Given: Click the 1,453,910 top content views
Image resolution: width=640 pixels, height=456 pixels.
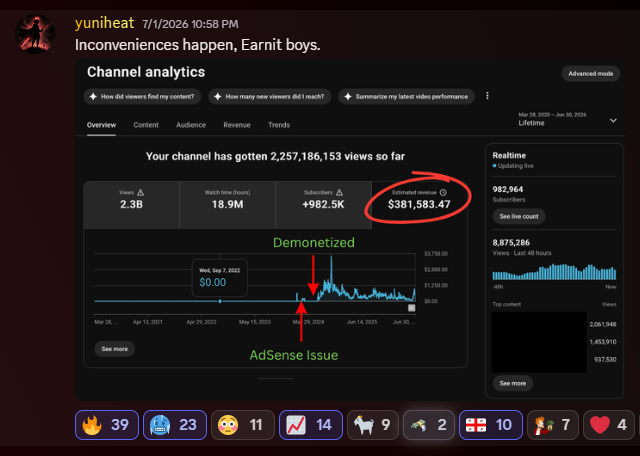Looking at the screenshot, I should [603, 342].
